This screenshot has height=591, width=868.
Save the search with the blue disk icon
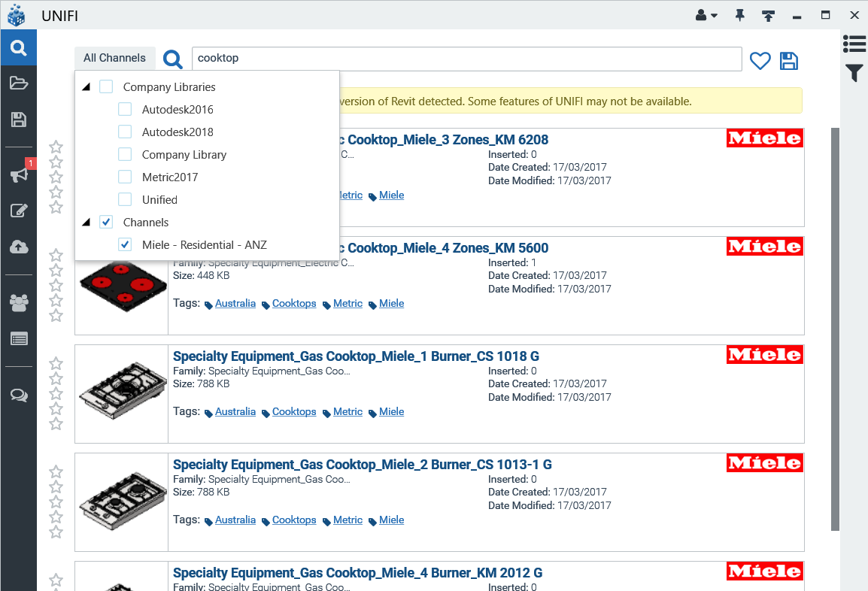tap(789, 60)
